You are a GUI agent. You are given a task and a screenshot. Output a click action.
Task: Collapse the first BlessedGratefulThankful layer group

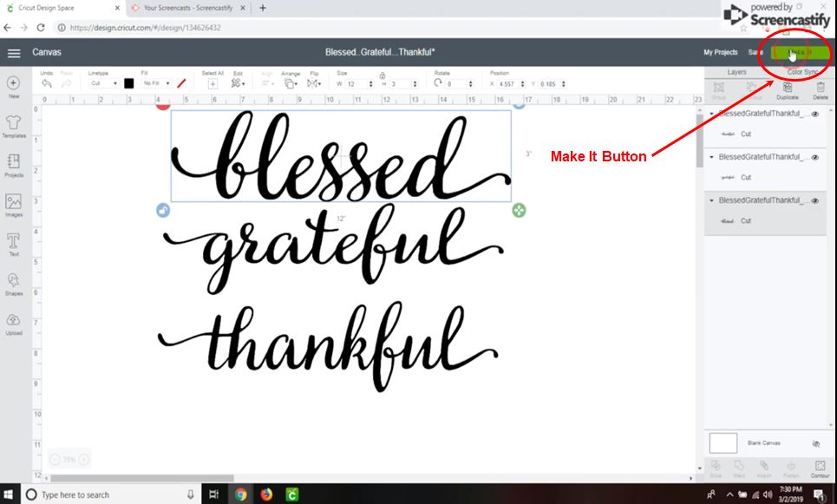(711, 114)
